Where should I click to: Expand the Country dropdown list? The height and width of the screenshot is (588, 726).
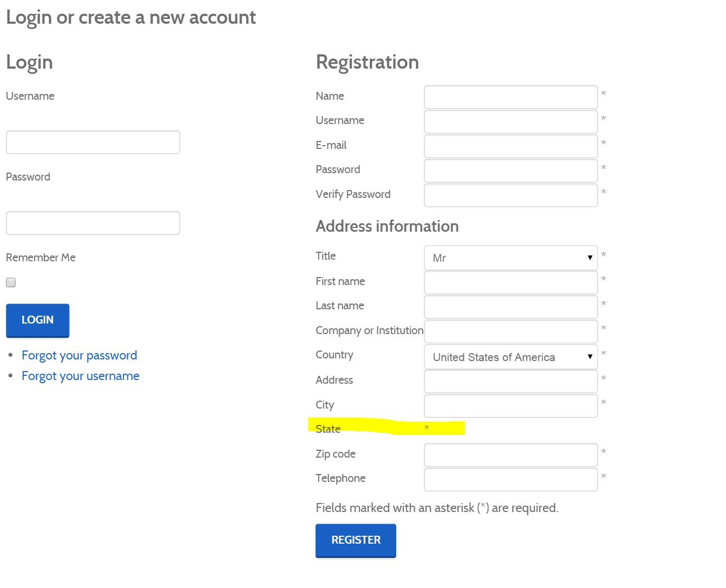click(x=510, y=357)
